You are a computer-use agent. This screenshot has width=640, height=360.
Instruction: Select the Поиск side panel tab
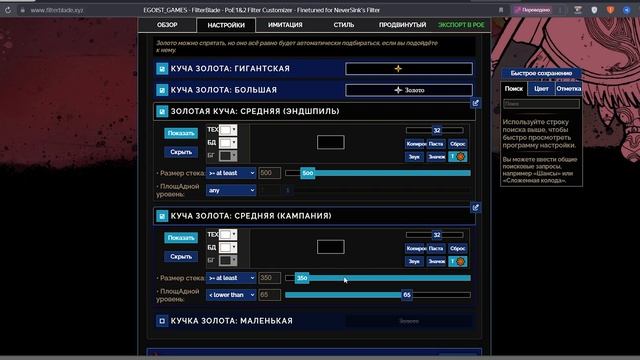513,89
